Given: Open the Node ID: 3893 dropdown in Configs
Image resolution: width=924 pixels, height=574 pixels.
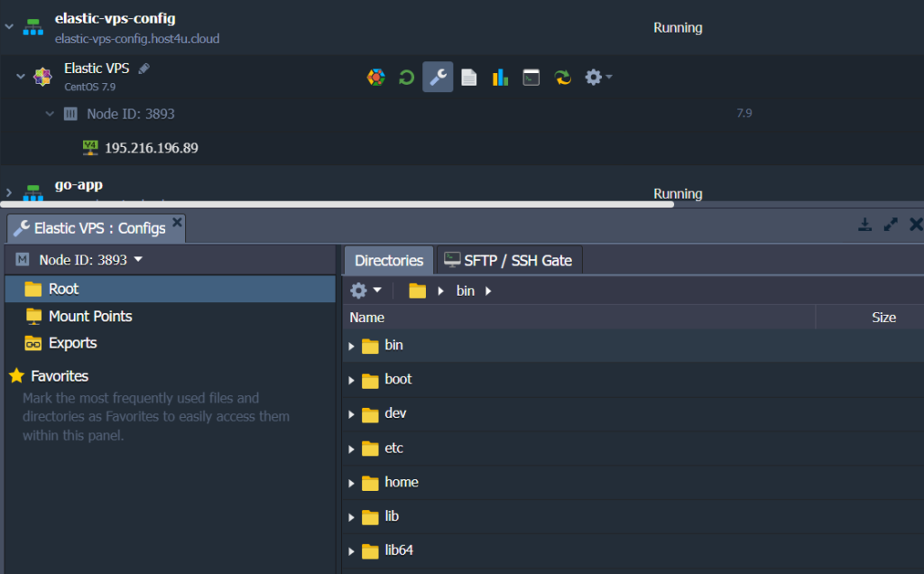Looking at the screenshot, I should coord(91,260).
